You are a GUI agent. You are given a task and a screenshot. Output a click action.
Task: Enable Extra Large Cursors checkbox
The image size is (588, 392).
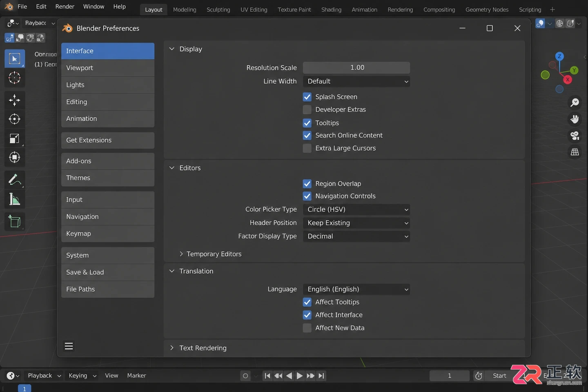pyautogui.click(x=307, y=148)
